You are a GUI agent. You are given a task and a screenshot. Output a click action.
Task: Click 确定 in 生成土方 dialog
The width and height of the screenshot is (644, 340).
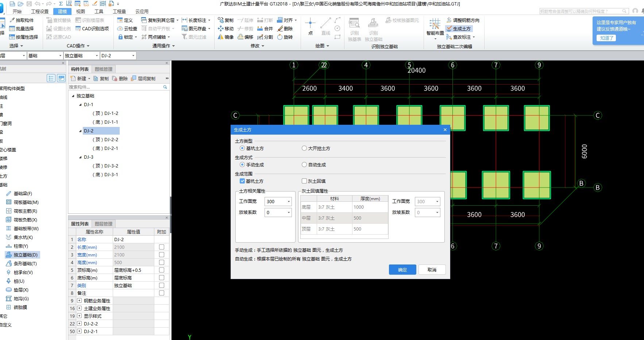click(x=402, y=270)
